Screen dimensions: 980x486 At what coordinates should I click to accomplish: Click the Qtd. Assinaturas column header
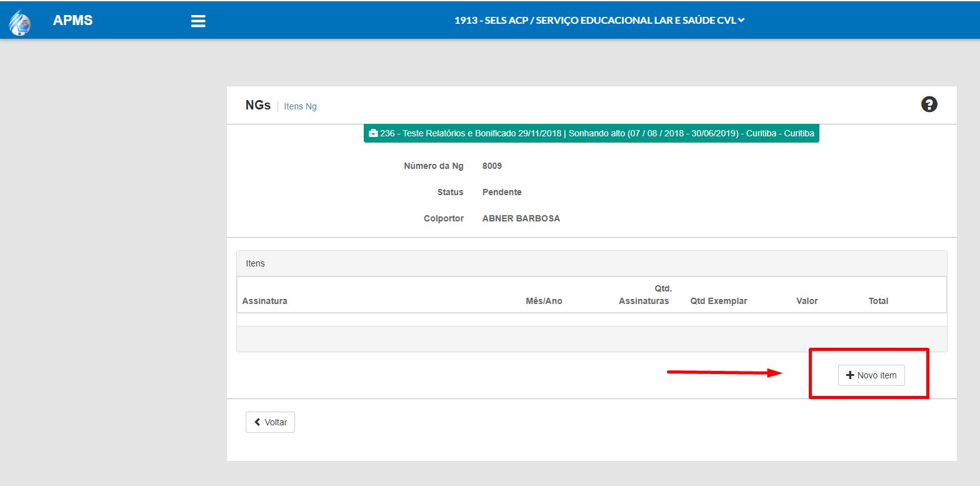[644, 295]
